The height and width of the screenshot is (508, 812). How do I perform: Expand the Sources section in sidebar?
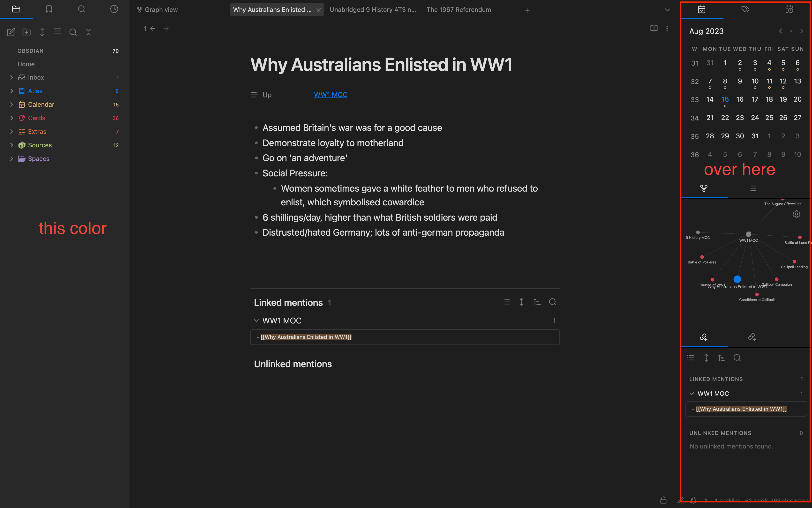tap(11, 145)
